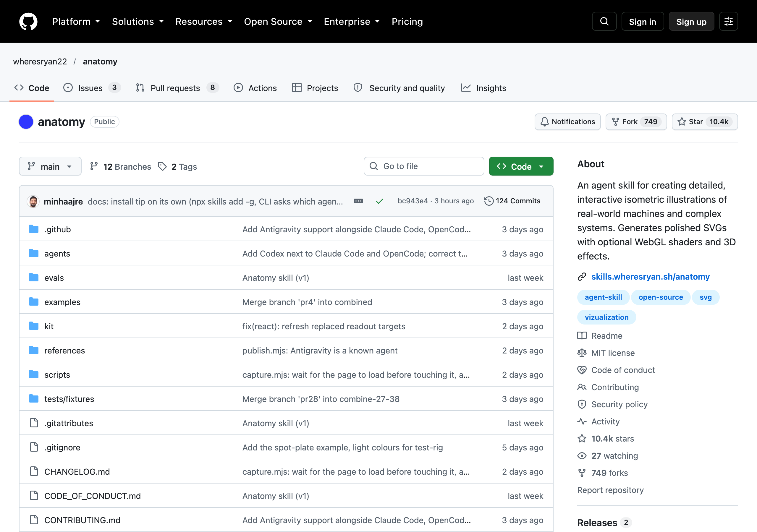Open skills.wheresryan.sh/anatomy website link
The image size is (757, 532).
(x=650, y=277)
